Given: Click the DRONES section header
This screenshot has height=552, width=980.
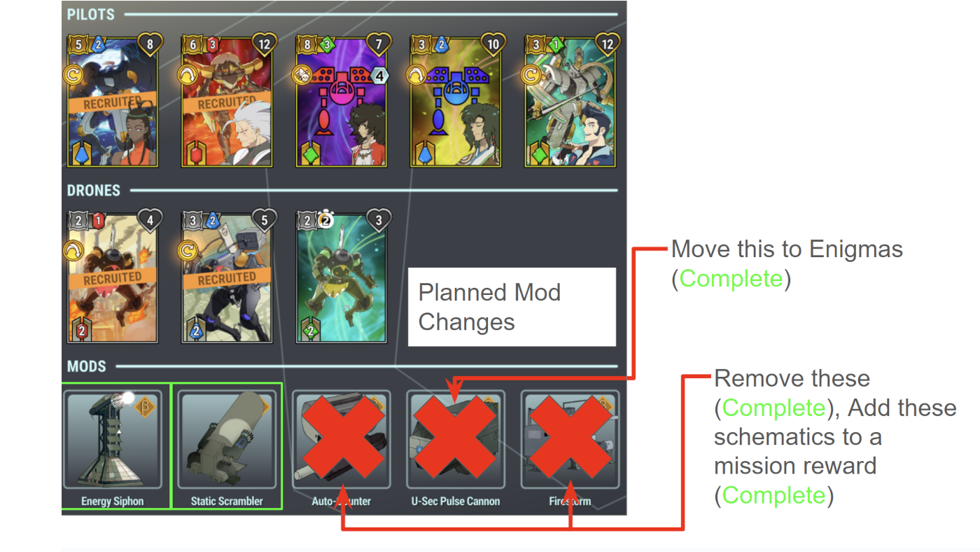Looking at the screenshot, I should (94, 191).
